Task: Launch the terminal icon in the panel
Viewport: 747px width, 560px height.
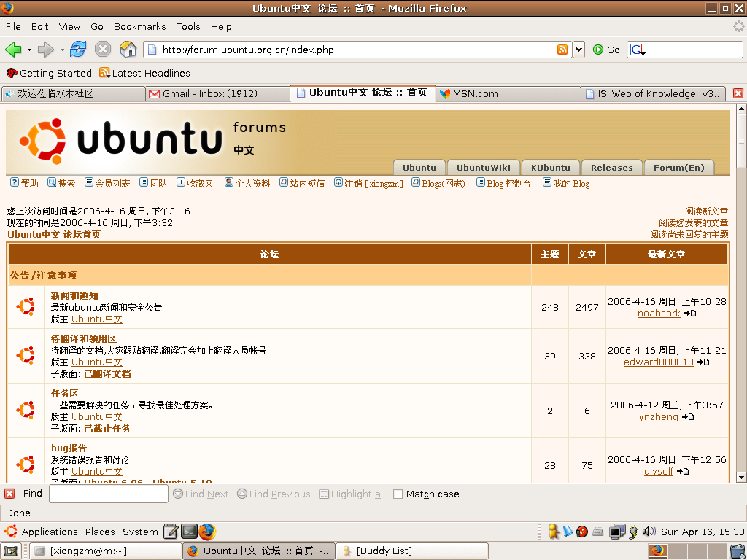Action: tap(189, 532)
